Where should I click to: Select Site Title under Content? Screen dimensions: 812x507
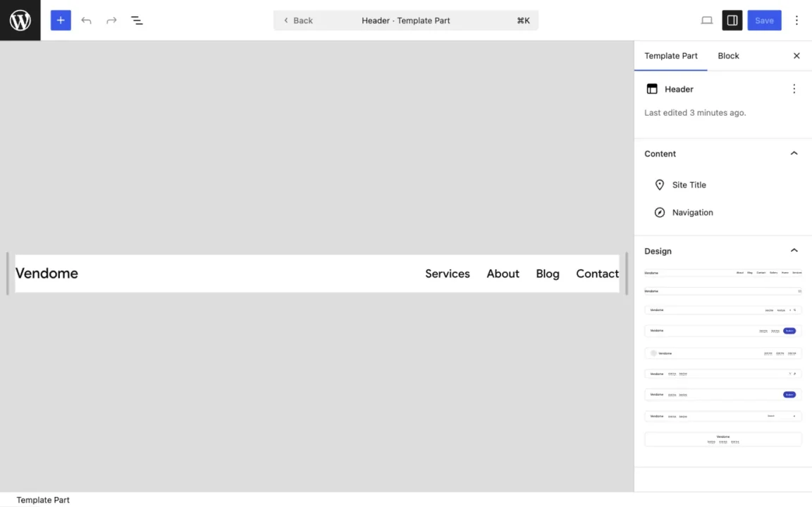(688, 184)
